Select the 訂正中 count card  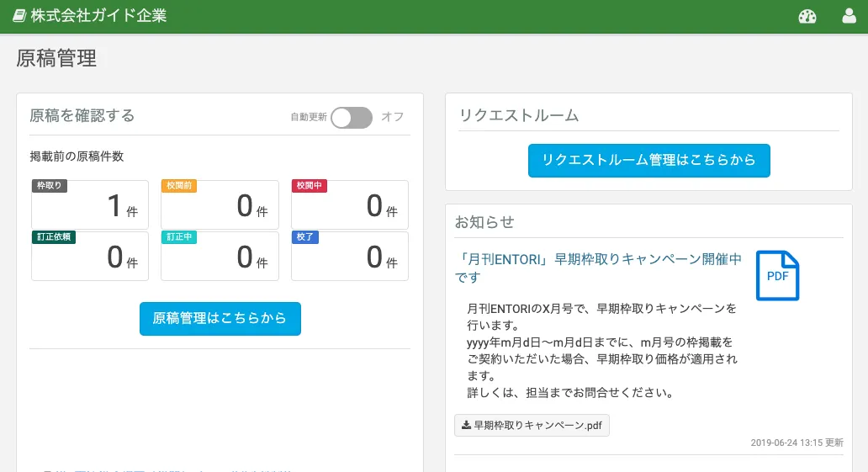[x=220, y=256]
